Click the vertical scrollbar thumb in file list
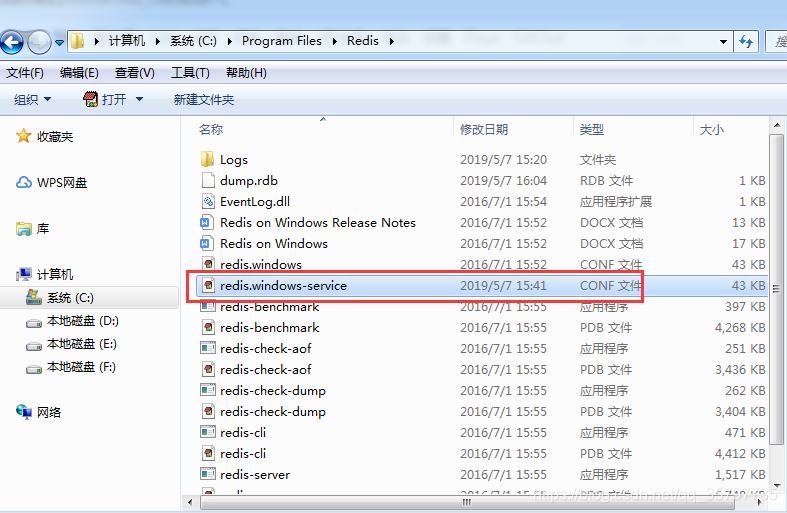The image size is (787, 513). (776, 289)
